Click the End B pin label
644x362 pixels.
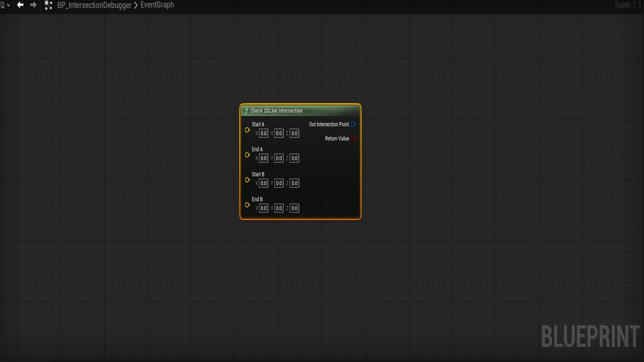pyautogui.click(x=257, y=199)
